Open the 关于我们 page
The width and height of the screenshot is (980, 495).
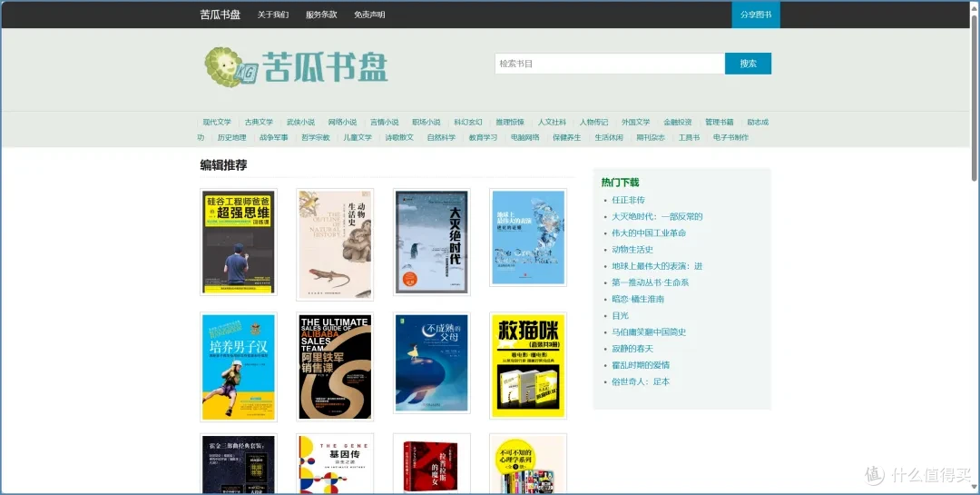point(273,15)
